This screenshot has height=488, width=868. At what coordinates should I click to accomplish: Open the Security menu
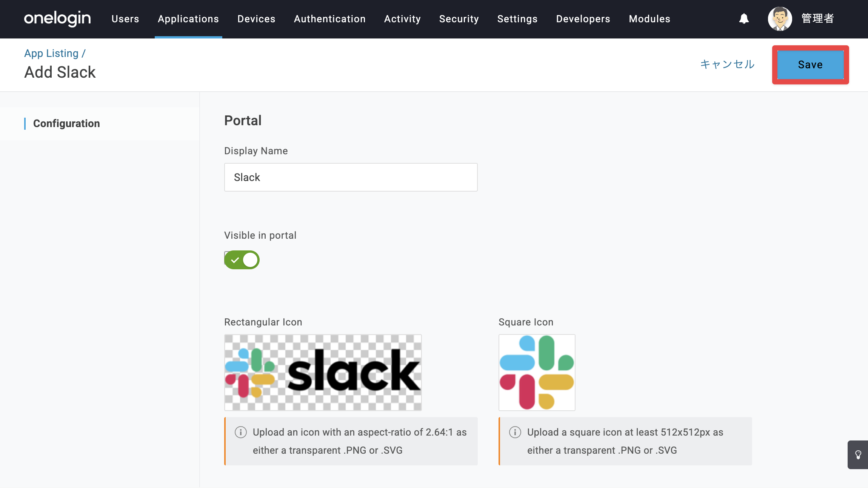pos(459,19)
